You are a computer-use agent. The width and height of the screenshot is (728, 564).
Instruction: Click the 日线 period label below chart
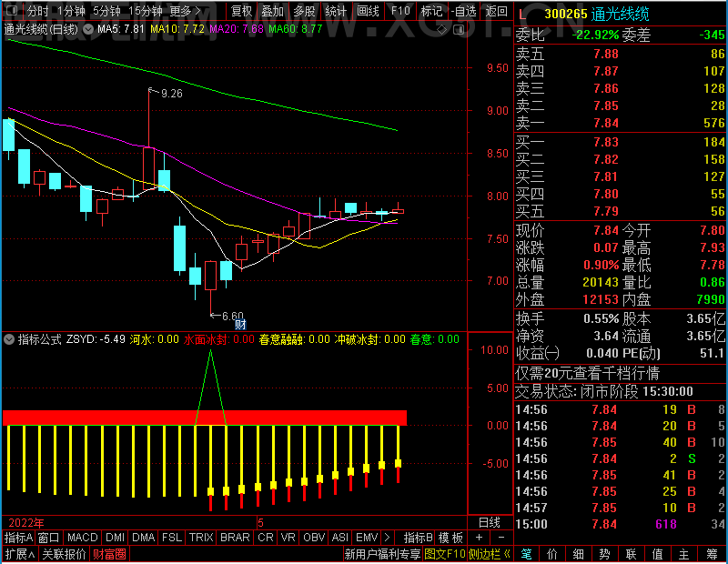click(490, 523)
